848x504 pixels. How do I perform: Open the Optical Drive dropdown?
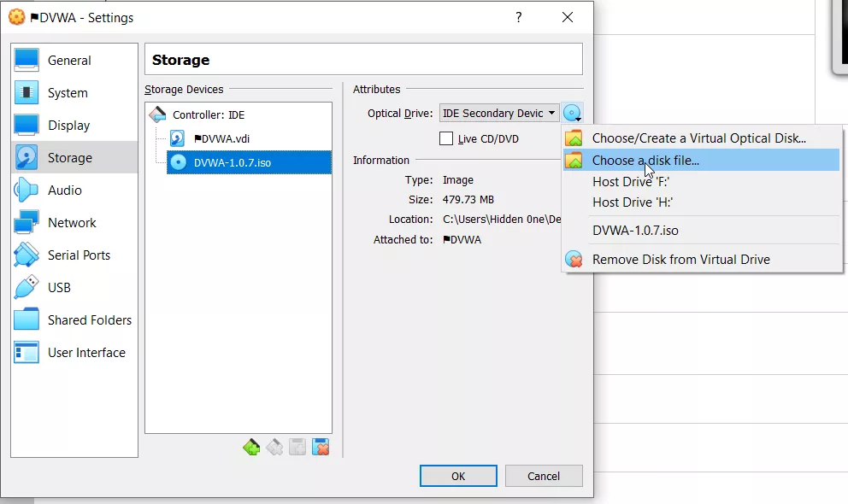(x=499, y=113)
